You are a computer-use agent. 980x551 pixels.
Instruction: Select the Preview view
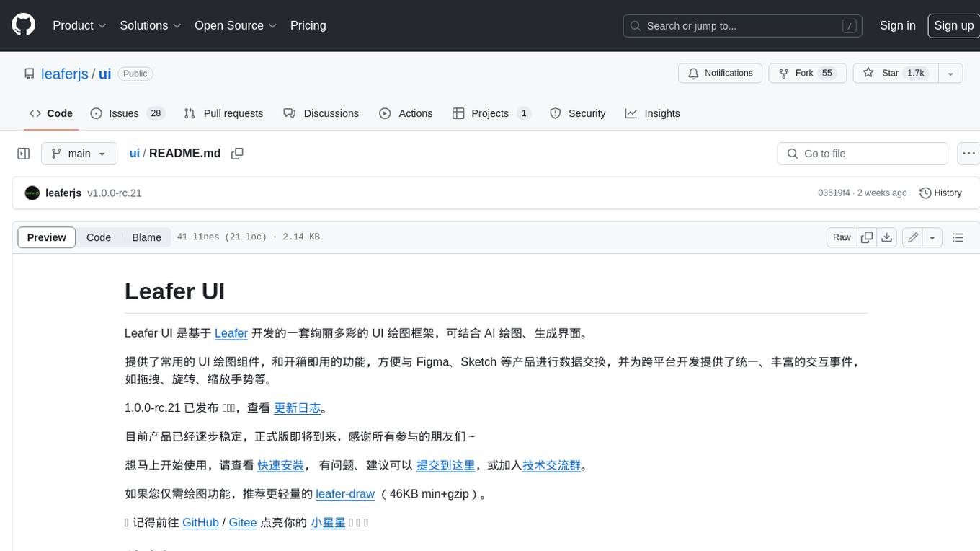coord(47,237)
